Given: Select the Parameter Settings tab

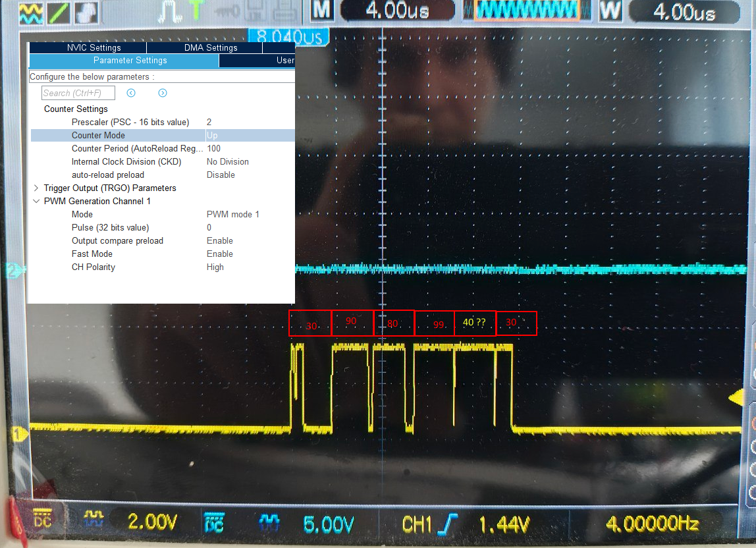Looking at the screenshot, I should (x=130, y=61).
